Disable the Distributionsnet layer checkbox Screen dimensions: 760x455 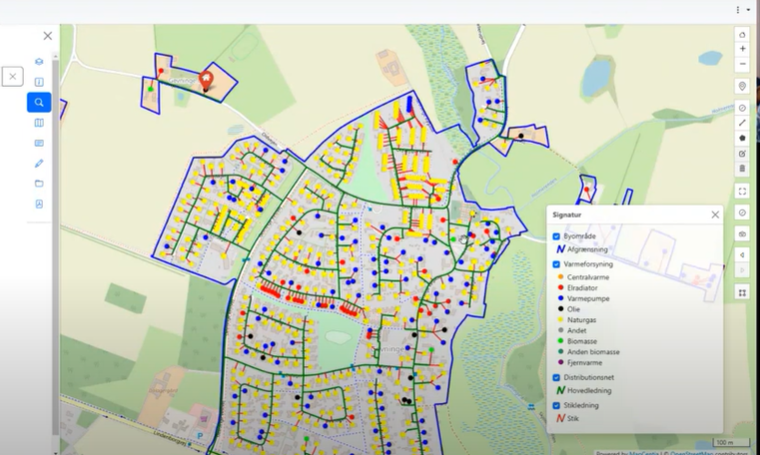pos(557,378)
